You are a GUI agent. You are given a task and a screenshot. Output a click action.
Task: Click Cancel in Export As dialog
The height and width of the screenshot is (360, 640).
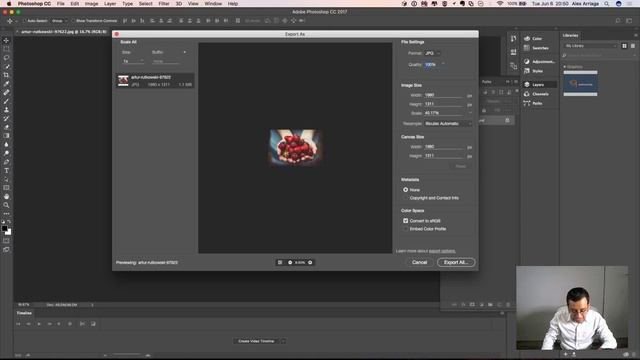419,262
